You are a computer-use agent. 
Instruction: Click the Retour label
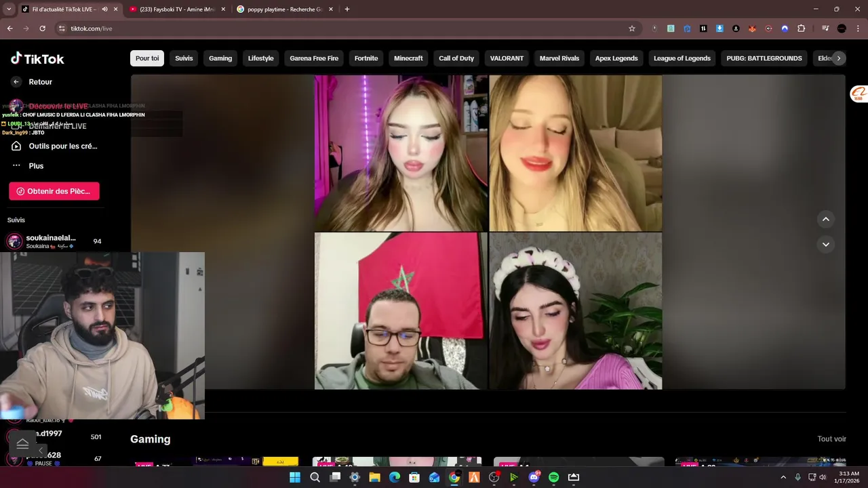click(x=40, y=82)
